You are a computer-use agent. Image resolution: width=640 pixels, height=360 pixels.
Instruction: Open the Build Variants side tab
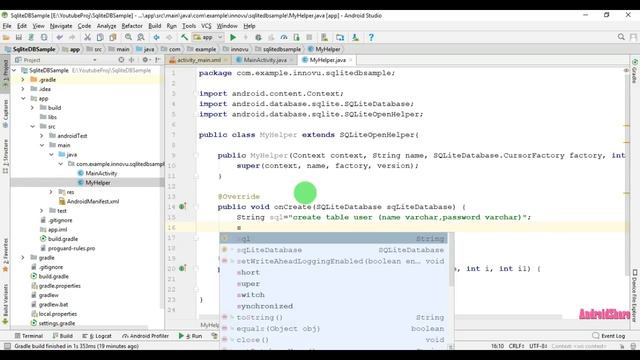click(5, 304)
